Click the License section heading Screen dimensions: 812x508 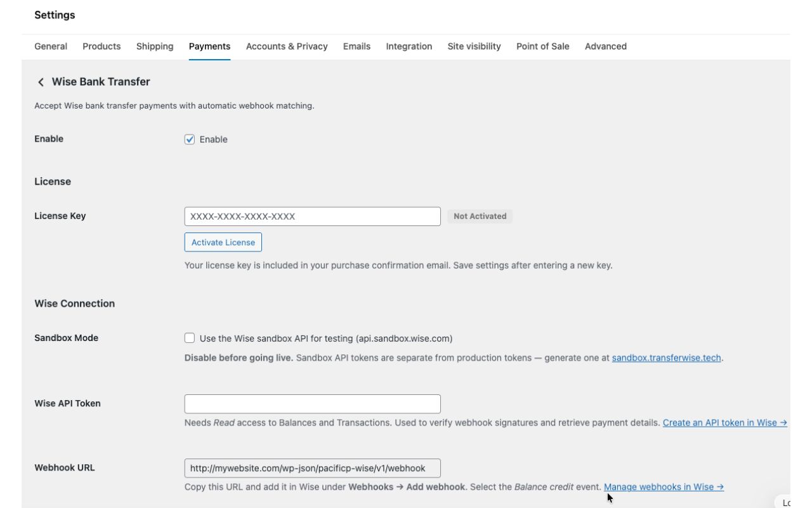[53, 182]
